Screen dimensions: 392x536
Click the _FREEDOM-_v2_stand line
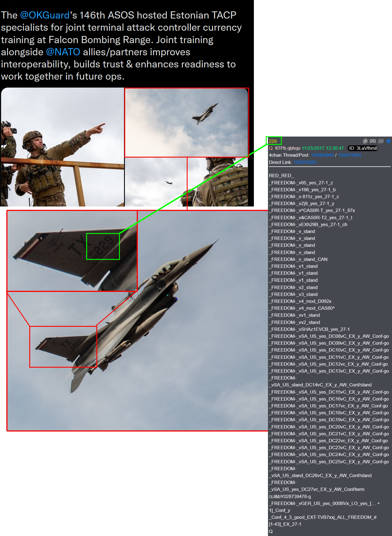click(293, 287)
